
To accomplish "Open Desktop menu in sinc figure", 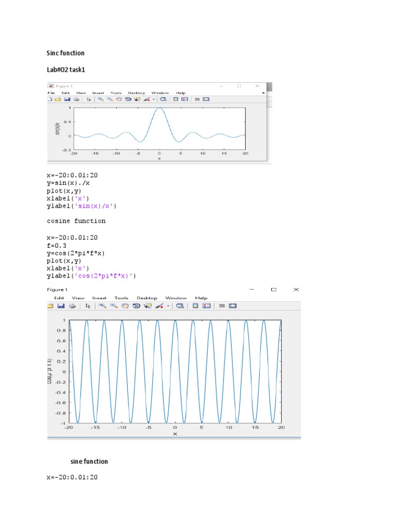I will (x=137, y=93).
